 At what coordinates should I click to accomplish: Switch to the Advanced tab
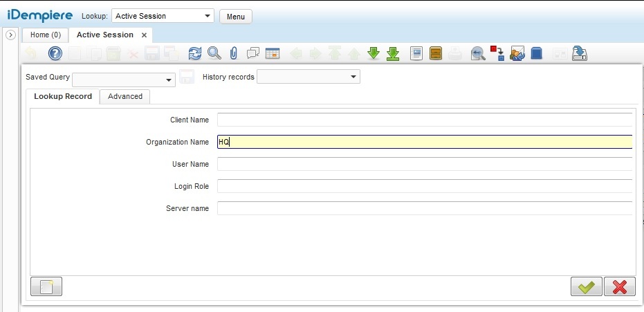pyautogui.click(x=125, y=97)
